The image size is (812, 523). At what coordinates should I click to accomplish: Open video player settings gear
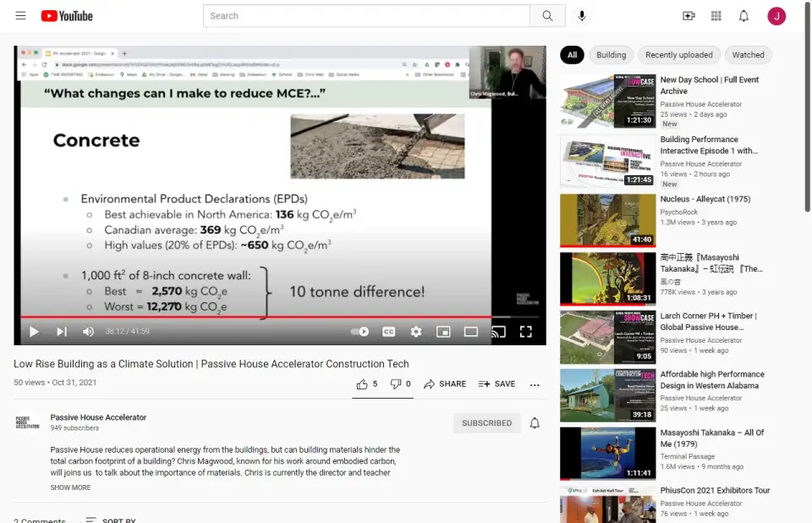[416, 332]
